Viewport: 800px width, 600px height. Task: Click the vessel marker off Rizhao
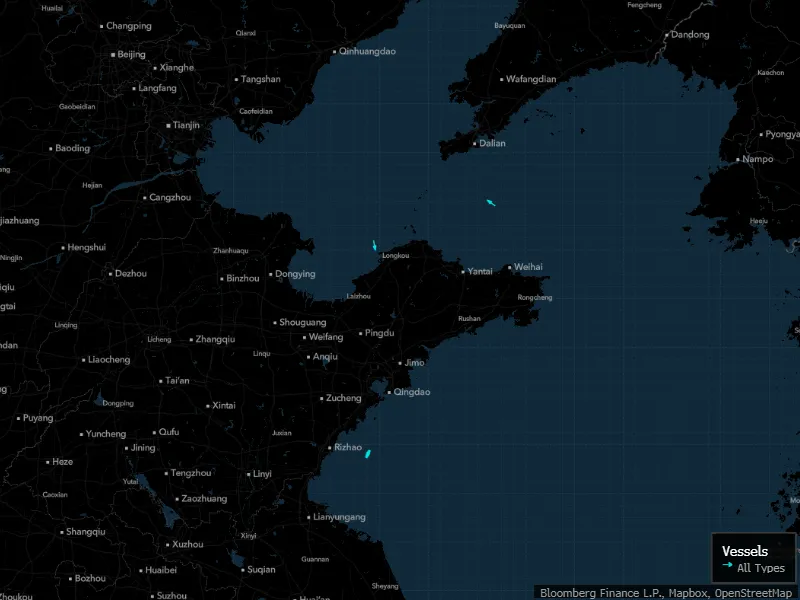[x=368, y=454]
